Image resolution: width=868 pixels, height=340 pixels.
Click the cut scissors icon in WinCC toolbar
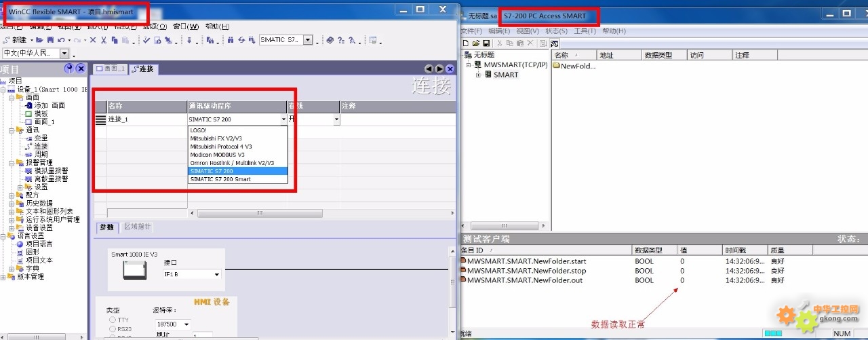103,40
